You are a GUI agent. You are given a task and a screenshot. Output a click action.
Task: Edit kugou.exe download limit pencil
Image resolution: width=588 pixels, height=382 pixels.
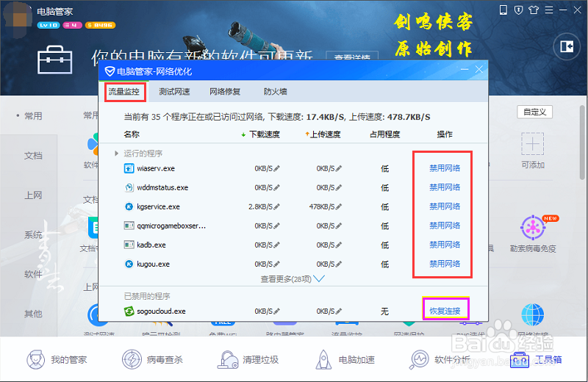[277, 264]
